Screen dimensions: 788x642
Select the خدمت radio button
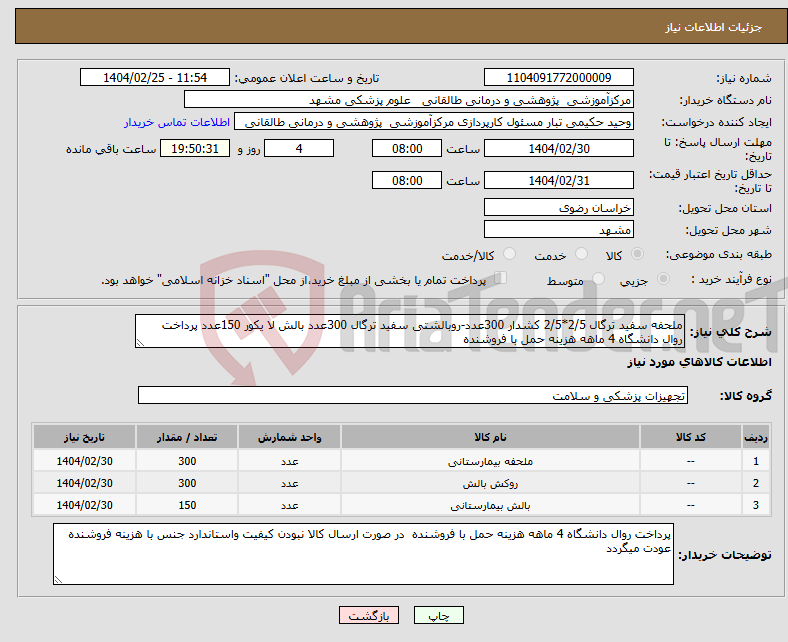[x=581, y=254]
